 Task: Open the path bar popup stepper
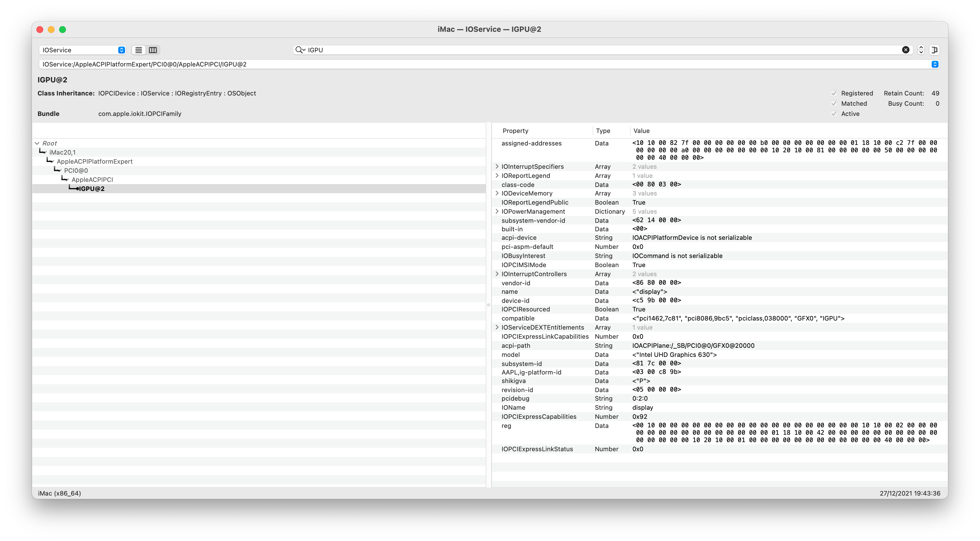[x=935, y=64]
